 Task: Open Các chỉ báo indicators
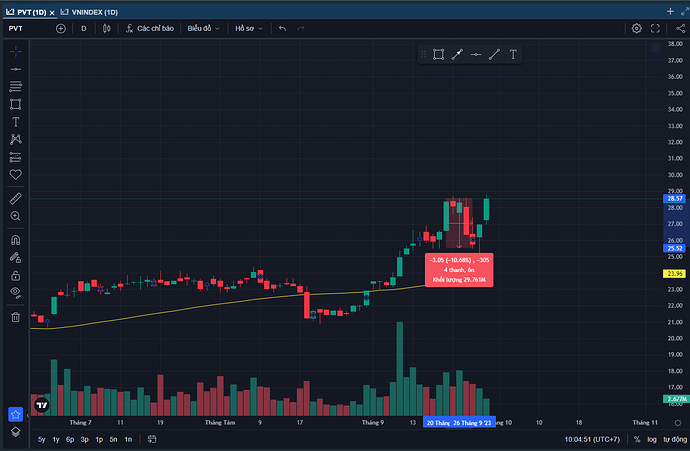point(150,29)
